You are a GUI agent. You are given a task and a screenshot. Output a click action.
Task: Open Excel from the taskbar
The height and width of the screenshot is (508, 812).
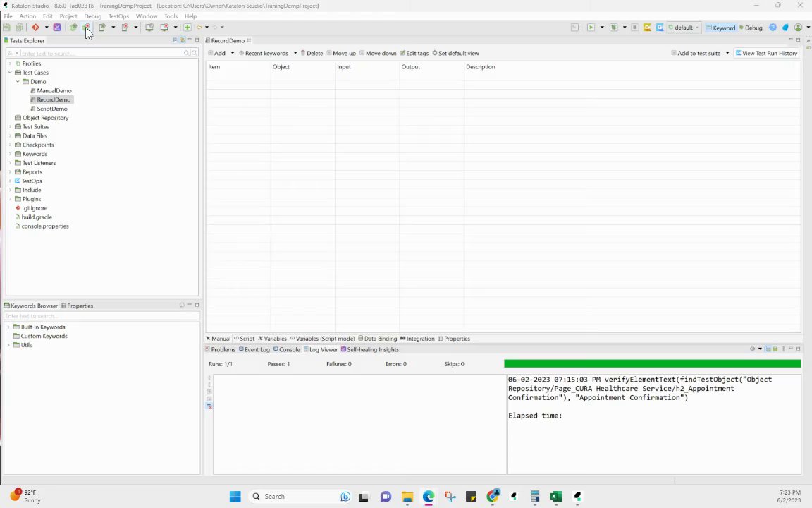(x=556, y=496)
